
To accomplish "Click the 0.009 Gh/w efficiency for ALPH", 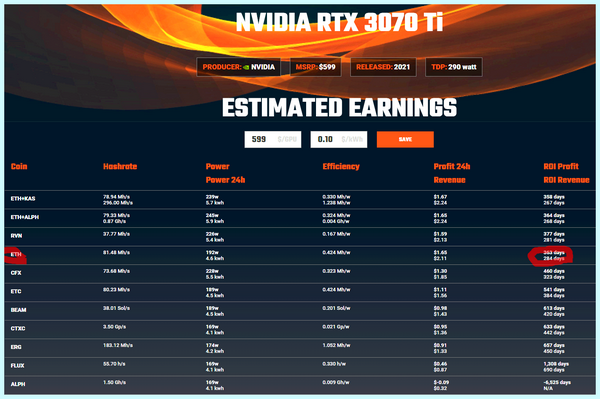I will click(x=336, y=382).
